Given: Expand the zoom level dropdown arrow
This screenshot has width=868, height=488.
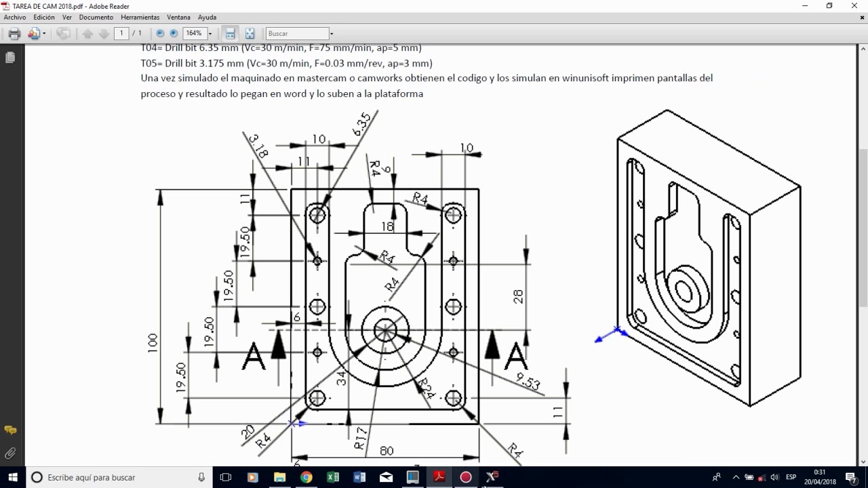Looking at the screenshot, I should tap(210, 33).
